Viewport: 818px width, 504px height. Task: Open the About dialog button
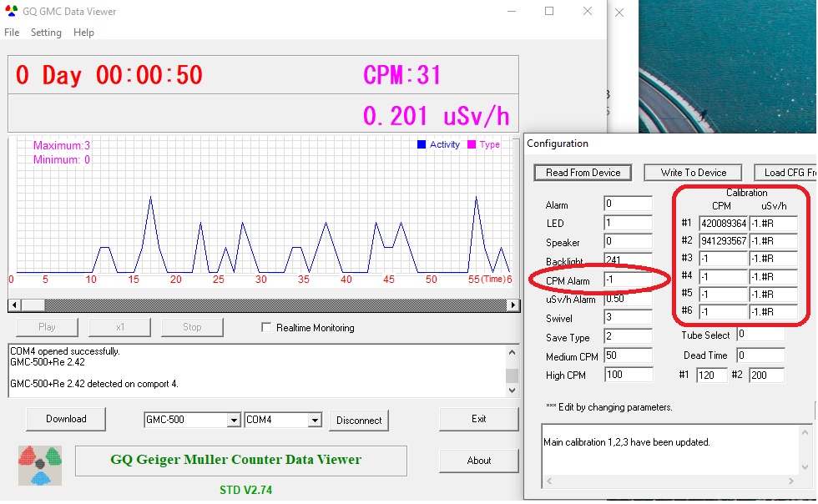(479, 461)
